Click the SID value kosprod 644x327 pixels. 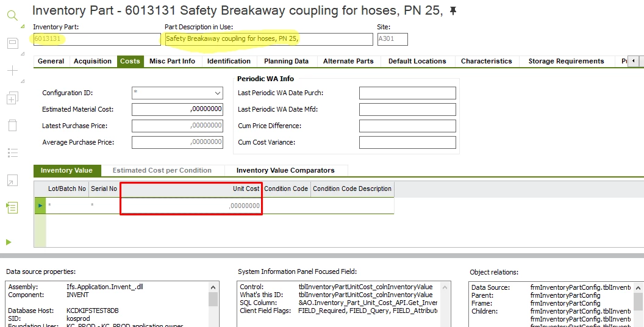tap(78, 319)
